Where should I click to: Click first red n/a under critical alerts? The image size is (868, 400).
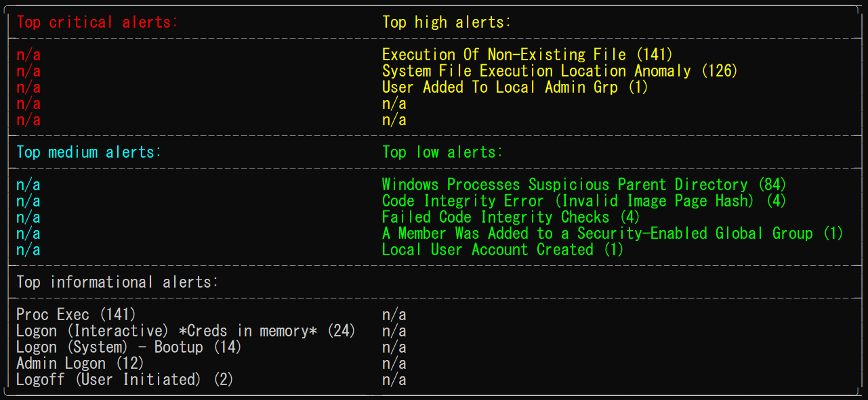pos(28,55)
